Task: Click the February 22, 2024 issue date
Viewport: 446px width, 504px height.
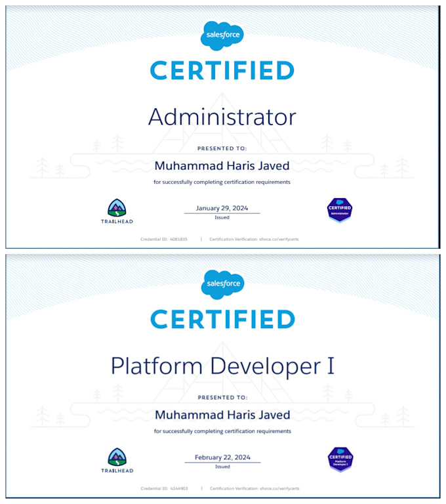Action: [x=223, y=457]
